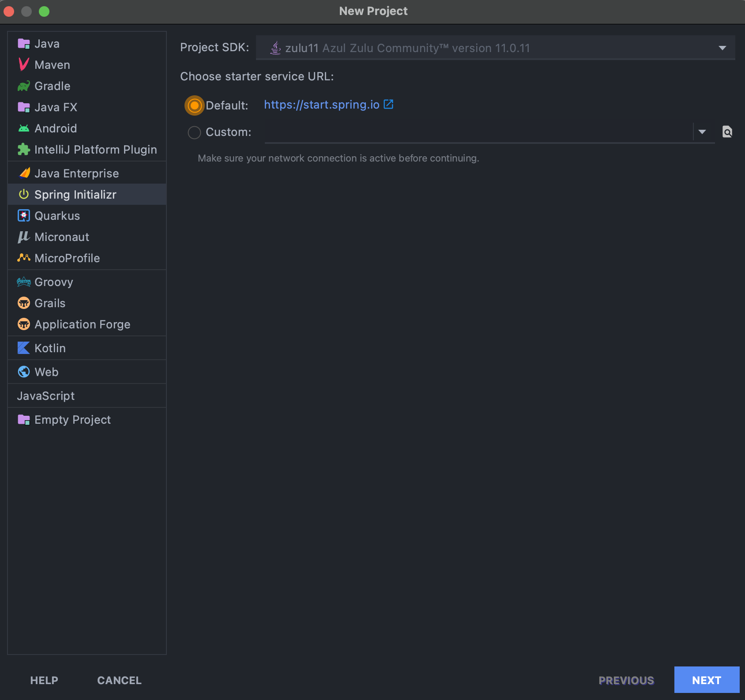
Task: Click the HELP button
Action: coord(44,680)
